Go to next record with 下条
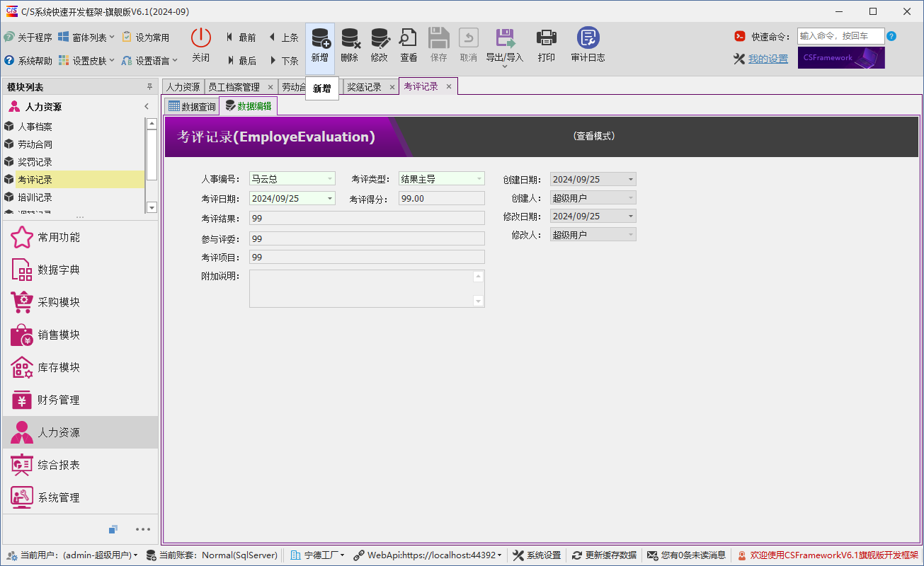This screenshot has width=924, height=566. (x=283, y=61)
